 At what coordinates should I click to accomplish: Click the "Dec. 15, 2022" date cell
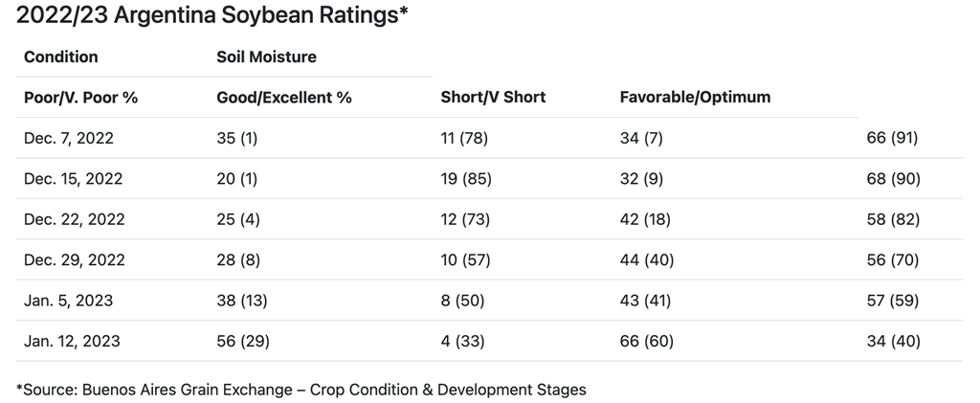point(73,178)
